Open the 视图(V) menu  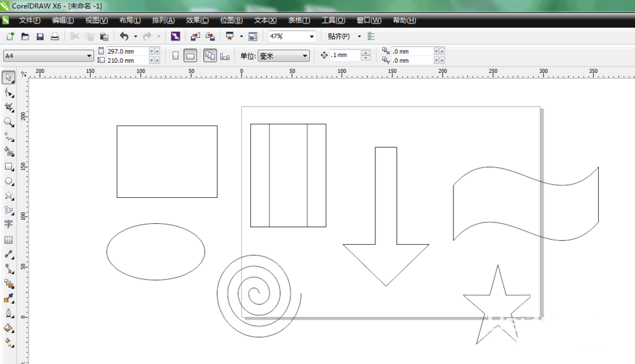click(x=97, y=20)
